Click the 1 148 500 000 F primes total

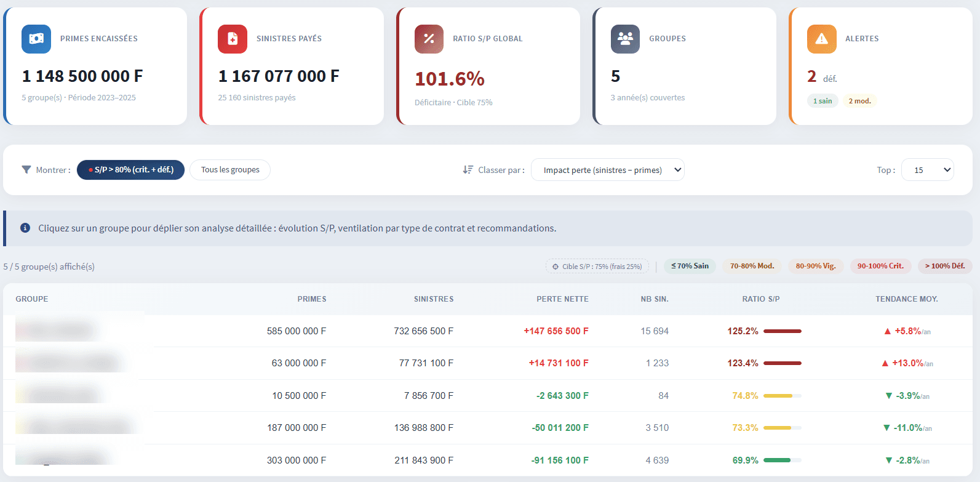pyautogui.click(x=82, y=76)
